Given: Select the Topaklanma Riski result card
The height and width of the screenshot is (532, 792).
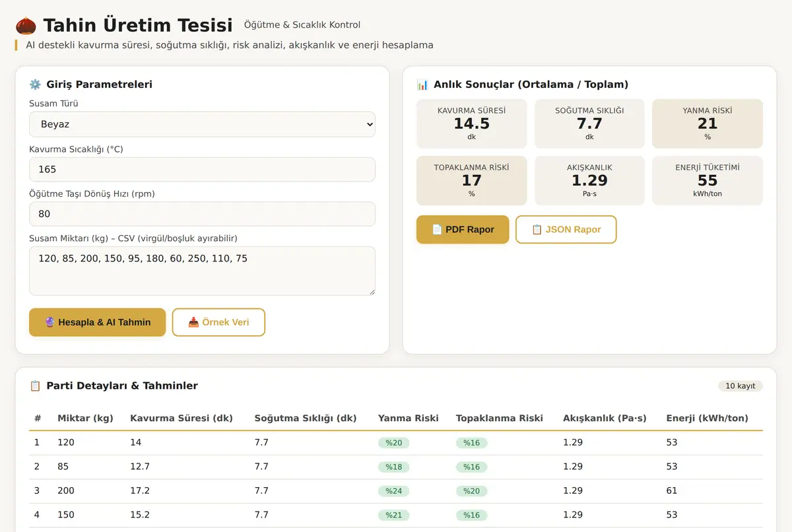Looking at the screenshot, I should click(x=472, y=180).
